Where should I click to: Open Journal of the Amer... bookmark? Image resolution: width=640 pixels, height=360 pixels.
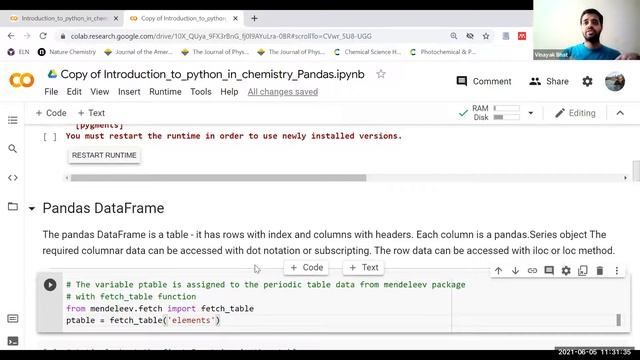coord(139,52)
